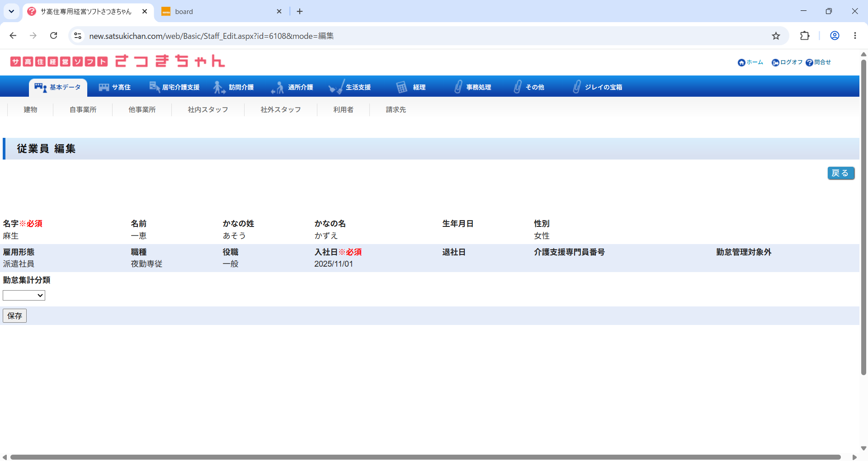
Task: Click the question mark icon beside 問合せ
Action: (x=809, y=63)
